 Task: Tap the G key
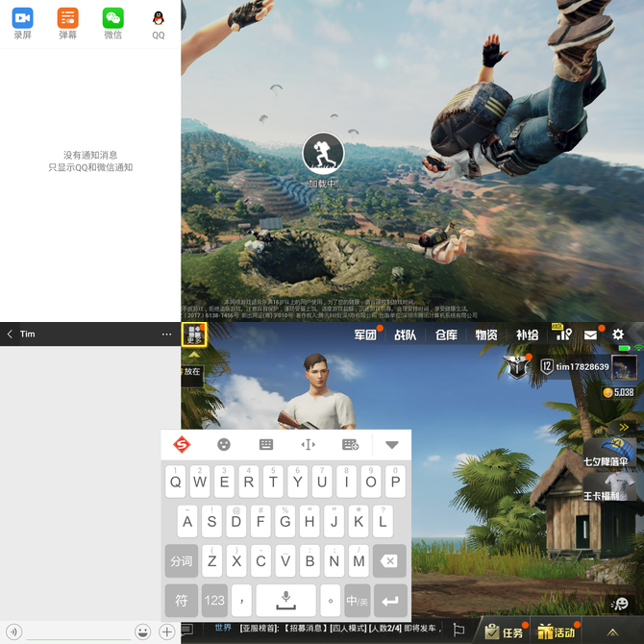[285, 521]
